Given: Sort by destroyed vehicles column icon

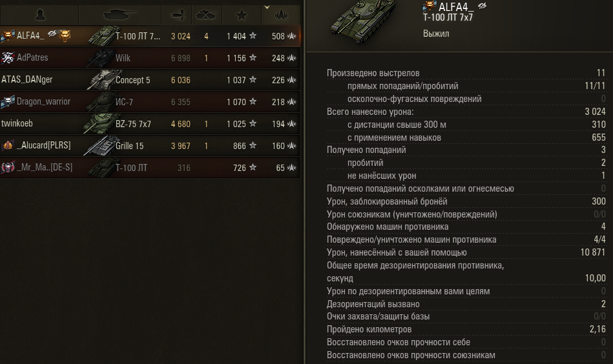Looking at the screenshot, I should point(206,15).
